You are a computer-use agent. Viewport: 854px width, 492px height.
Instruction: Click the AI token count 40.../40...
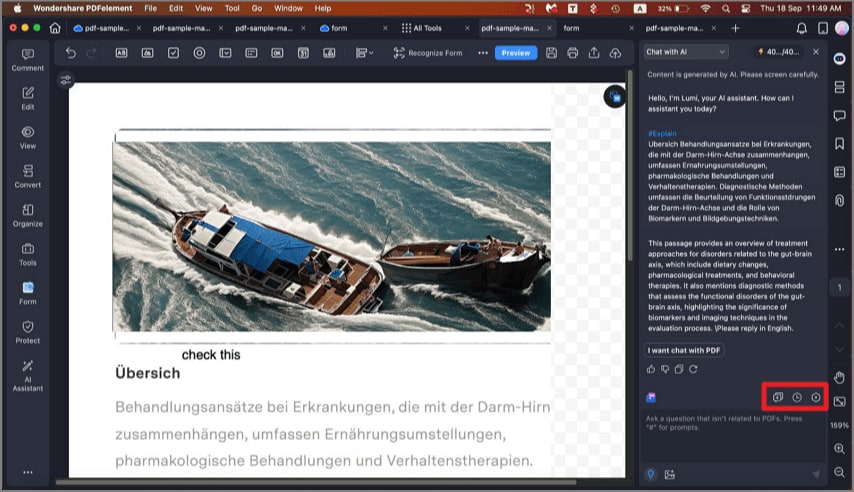779,52
